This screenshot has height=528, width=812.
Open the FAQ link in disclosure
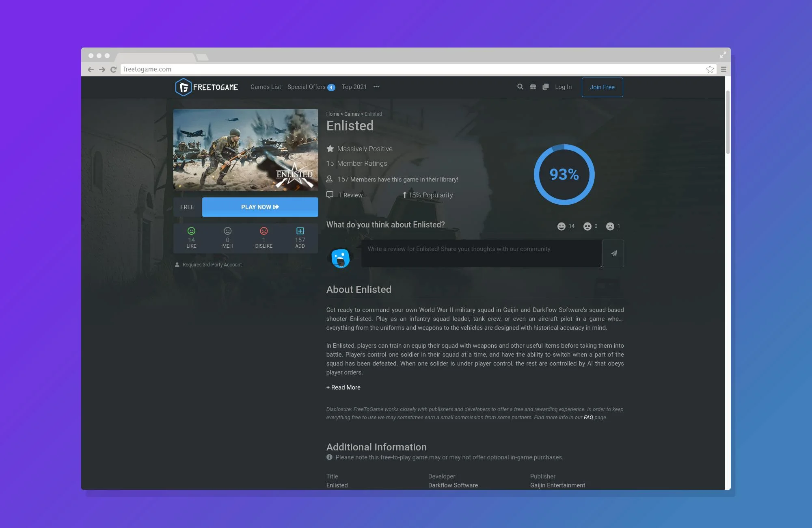[x=588, y=418]
